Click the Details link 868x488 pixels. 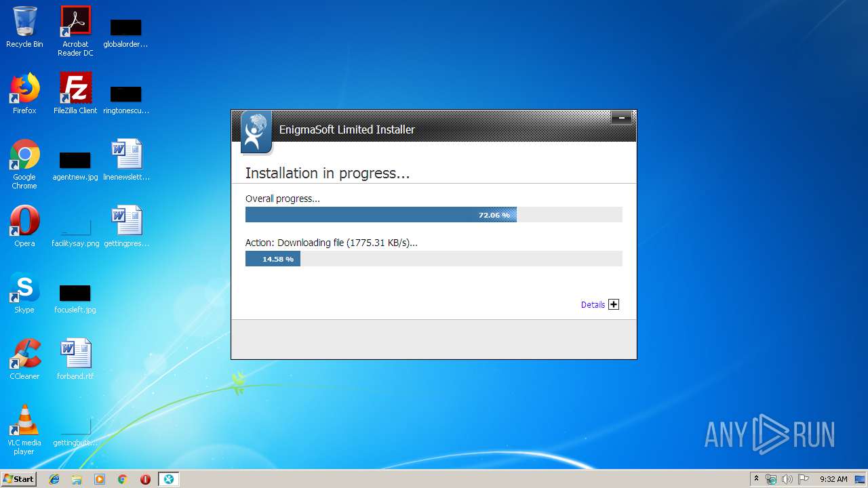(593, 305)
